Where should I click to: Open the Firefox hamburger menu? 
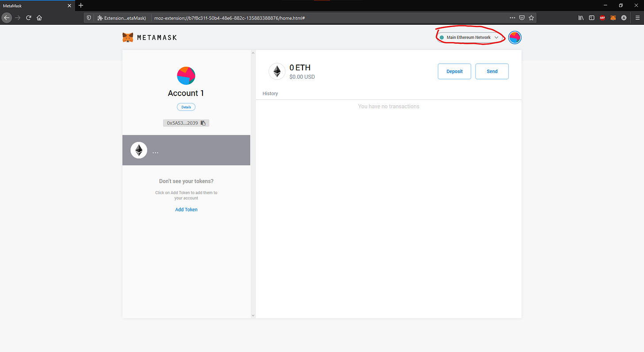coord(637,18)
